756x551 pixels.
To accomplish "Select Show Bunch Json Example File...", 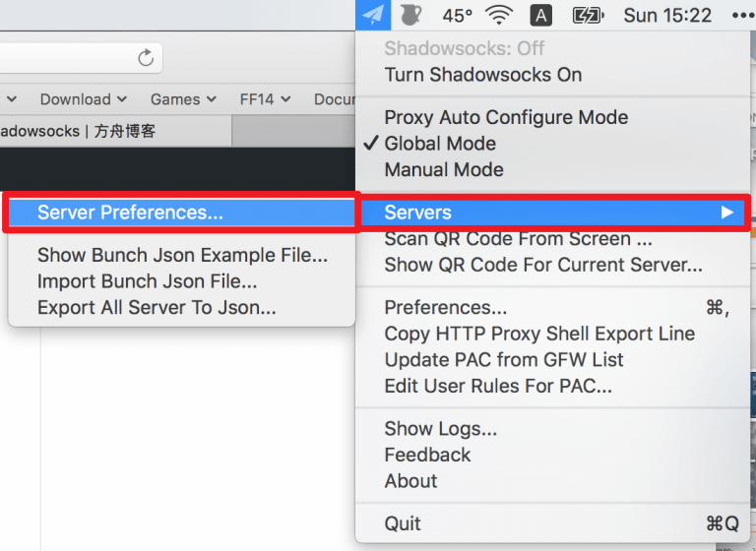I will point(182,255).
